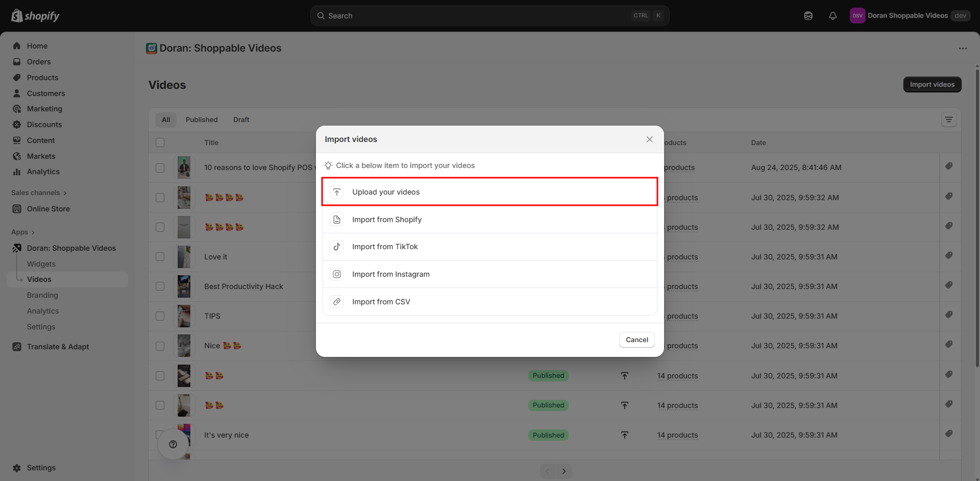Click the Shopify logo
980x481 pixels.
point(35,16)
